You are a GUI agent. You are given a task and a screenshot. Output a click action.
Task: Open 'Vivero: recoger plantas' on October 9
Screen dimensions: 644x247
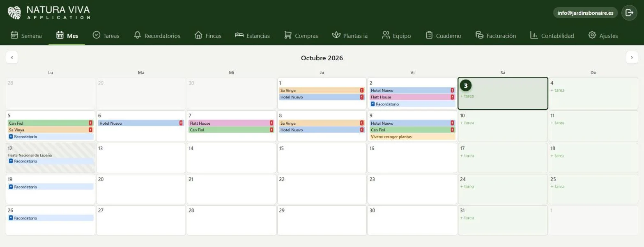pyautogui.click(x=412, y=137)
